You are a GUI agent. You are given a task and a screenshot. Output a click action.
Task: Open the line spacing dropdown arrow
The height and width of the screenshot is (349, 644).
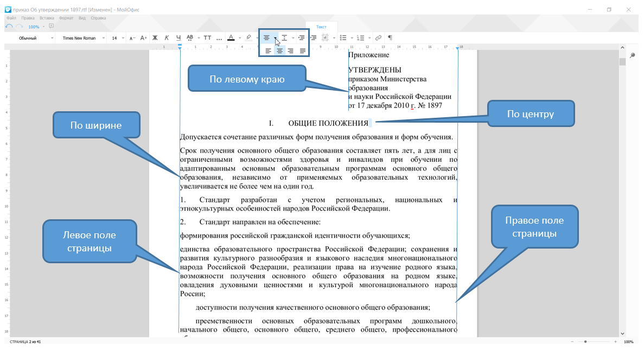293,38
